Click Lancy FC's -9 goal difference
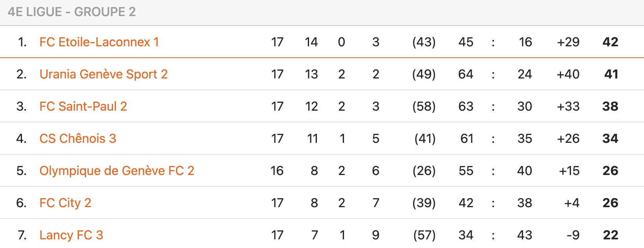The image size is (644, 248). click(573, 235)
